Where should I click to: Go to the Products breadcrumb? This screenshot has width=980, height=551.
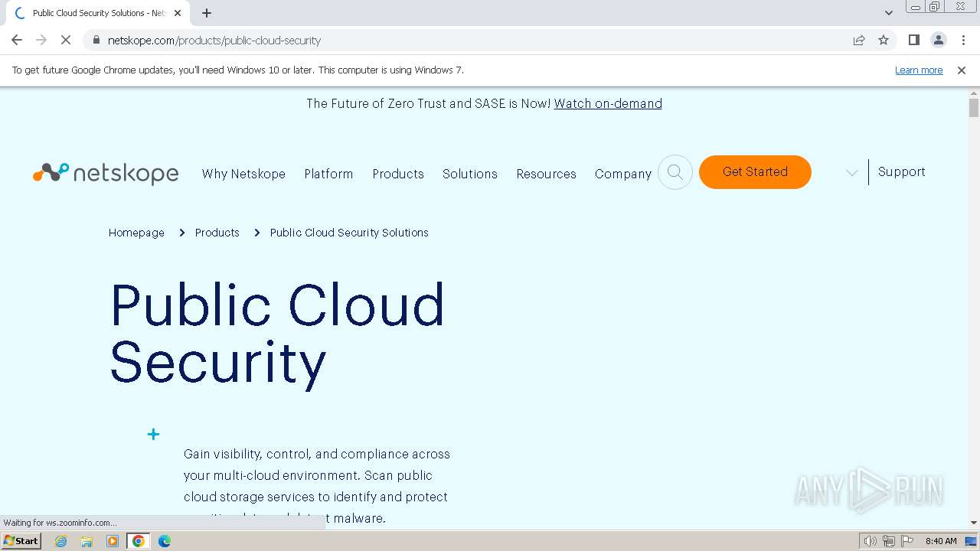click(217, 233)
